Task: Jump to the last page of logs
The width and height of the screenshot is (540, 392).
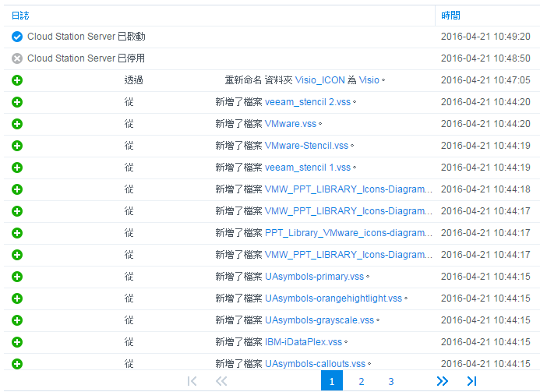Action: pos(471,381)
